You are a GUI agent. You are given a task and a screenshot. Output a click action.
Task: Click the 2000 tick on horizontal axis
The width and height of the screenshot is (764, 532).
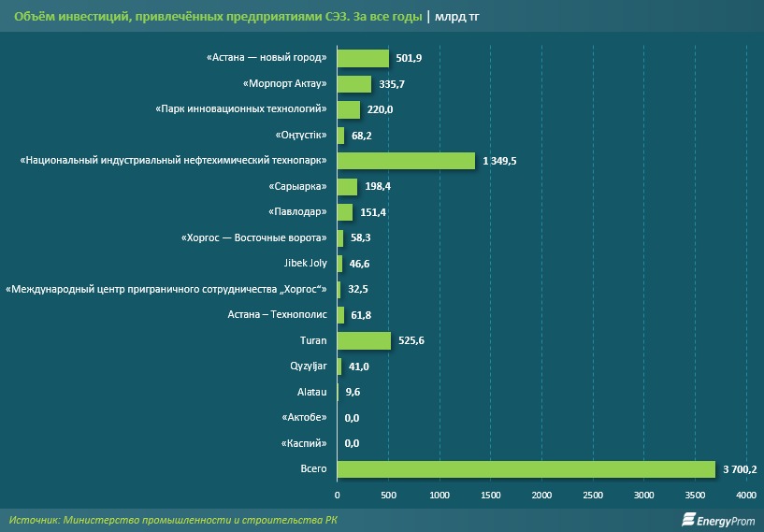(541, 494)
